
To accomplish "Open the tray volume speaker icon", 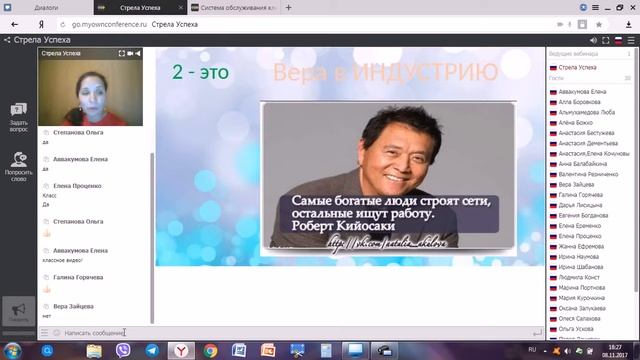I will 567,351.
